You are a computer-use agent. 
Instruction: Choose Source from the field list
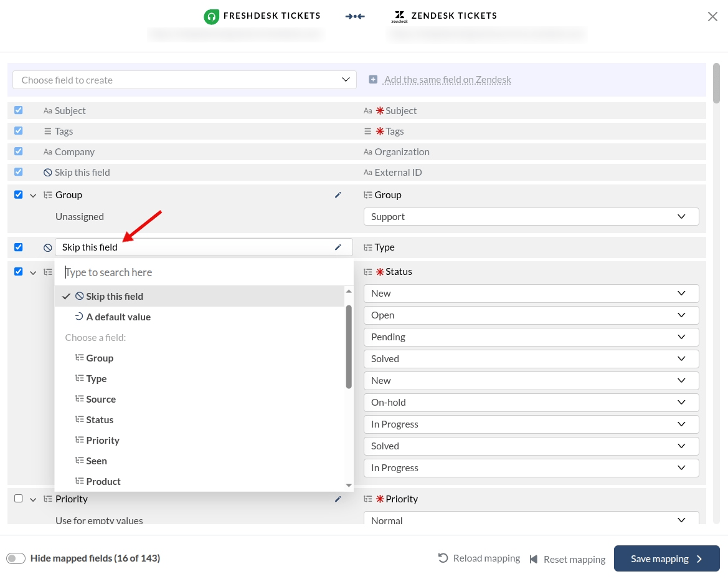(x=199, y=399)
